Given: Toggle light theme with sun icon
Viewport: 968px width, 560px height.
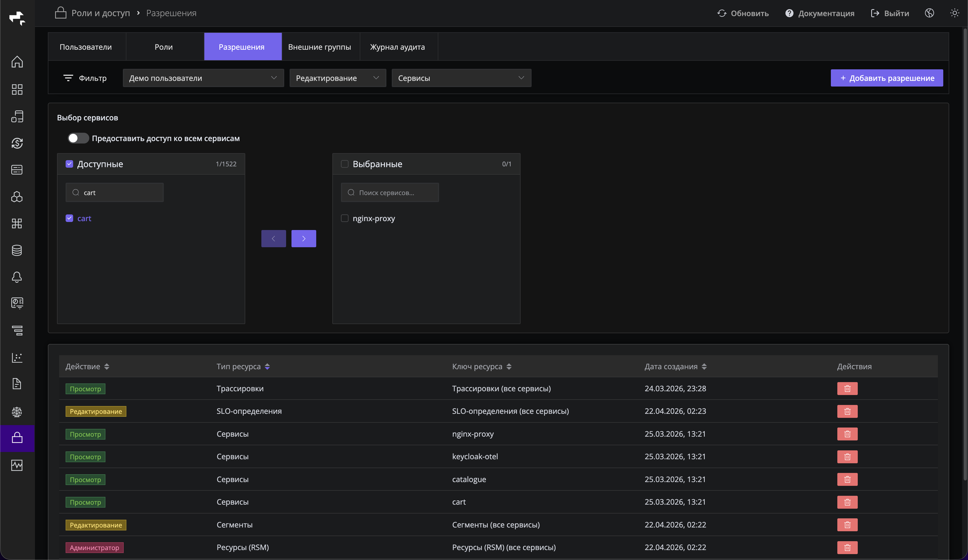Looking at the screenshot, I should [x=954, y=13].
